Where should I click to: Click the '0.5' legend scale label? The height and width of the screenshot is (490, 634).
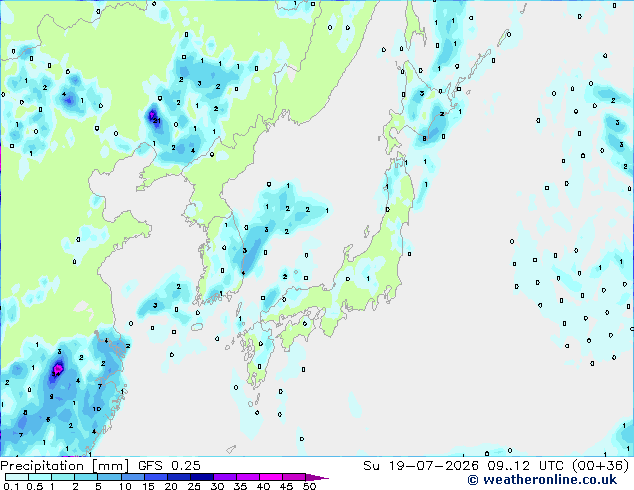pos(34,486)
